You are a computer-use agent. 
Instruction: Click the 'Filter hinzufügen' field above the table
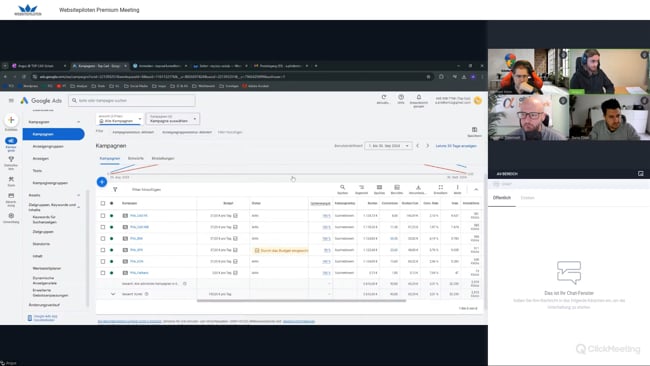(146, 189)
